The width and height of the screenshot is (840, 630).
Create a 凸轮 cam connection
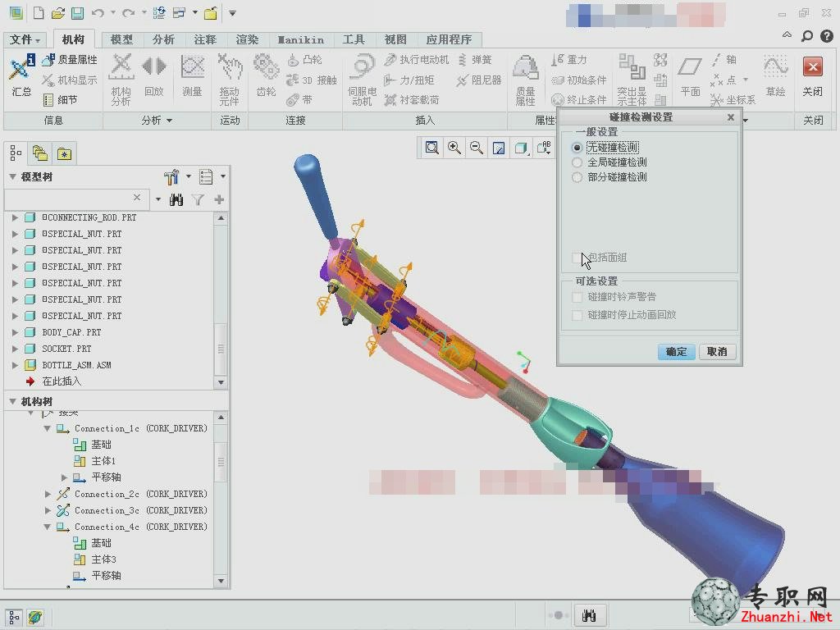click(x=305, y=59)
